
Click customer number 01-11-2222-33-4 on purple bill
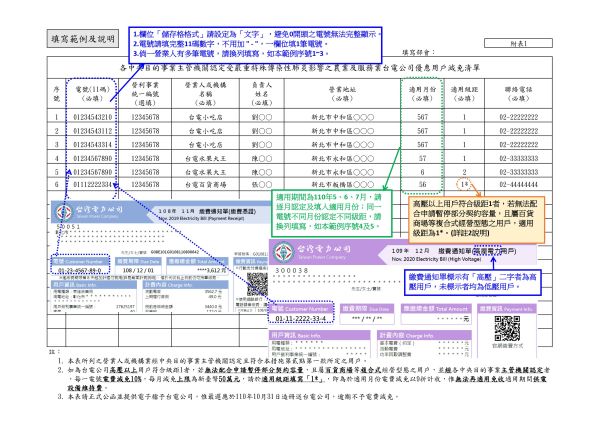pos(301,318)
